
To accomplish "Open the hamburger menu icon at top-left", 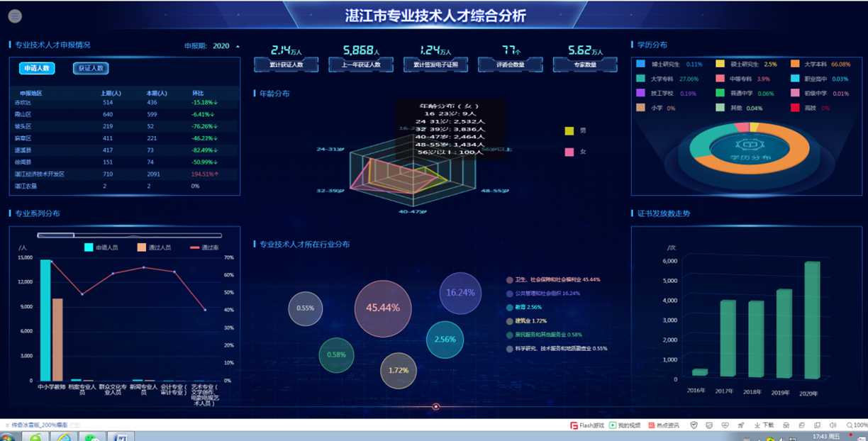I will (x=15, y=16).
